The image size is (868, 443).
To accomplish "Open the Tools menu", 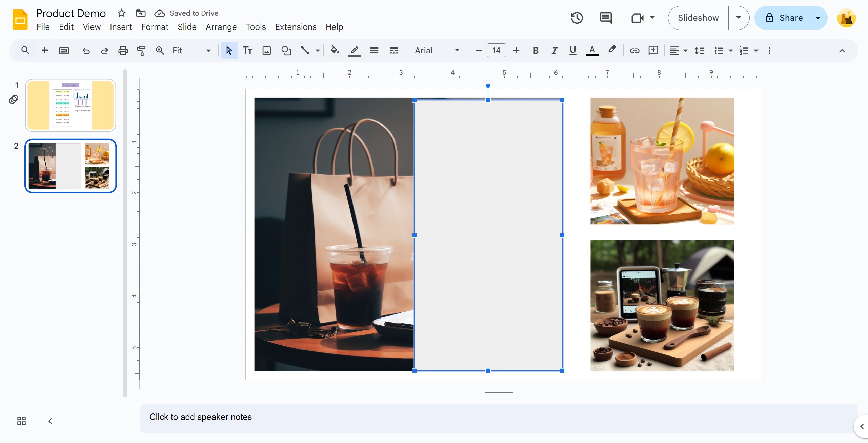I will (256, 27).
